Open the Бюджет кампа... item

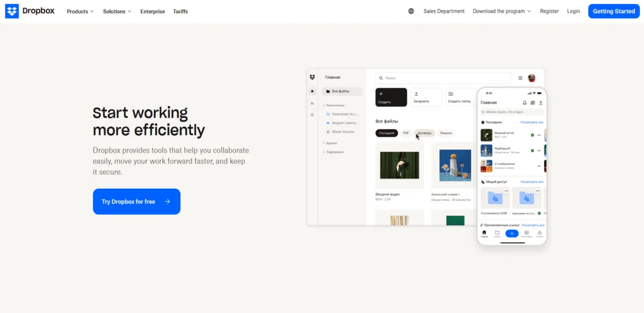click(342, 123)
